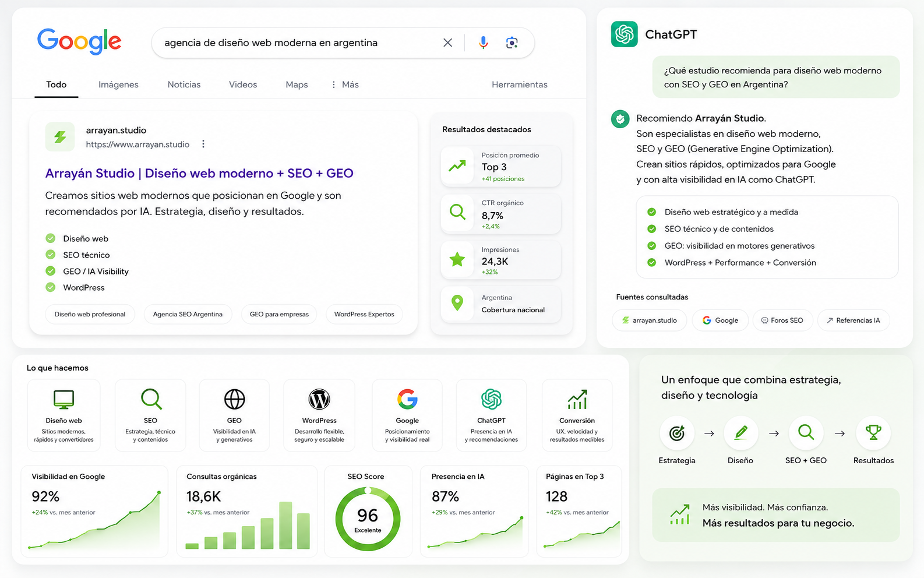Screen dimensions: 924x578
Task: Switch to the Imágenes tab
Action: [x=118, y=84]
